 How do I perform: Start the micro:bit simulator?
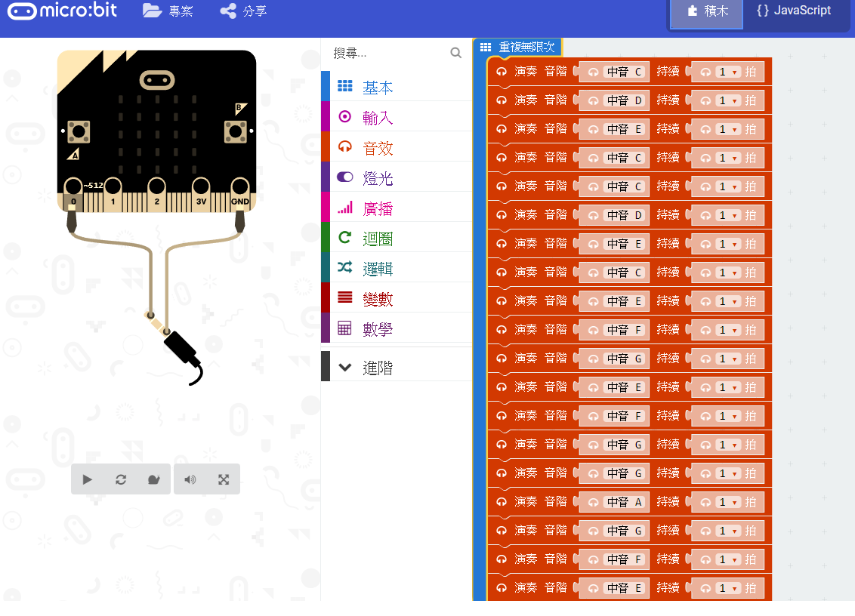[87, 479]
